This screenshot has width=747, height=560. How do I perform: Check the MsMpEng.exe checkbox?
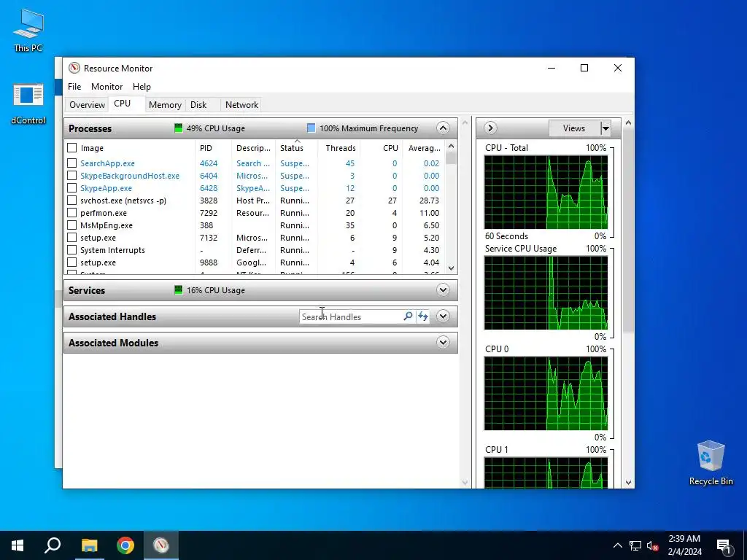(x=72, y=225)
